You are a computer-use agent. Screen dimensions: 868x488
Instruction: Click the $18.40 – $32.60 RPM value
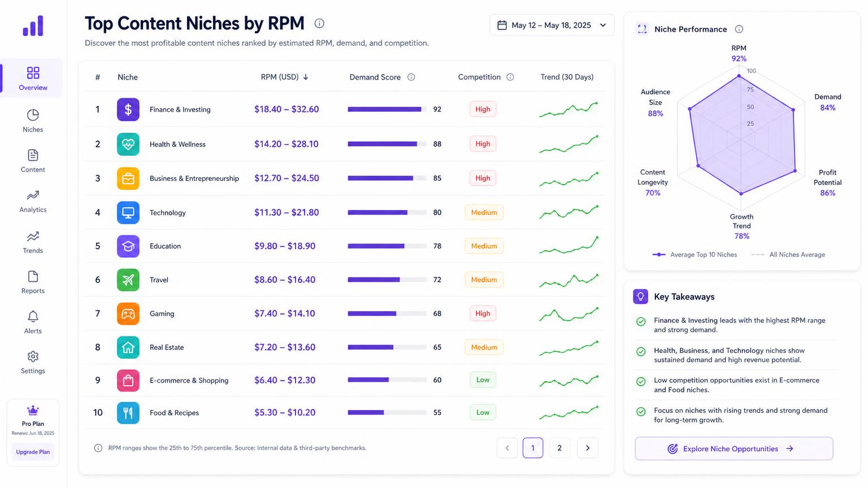pos(287,109)
